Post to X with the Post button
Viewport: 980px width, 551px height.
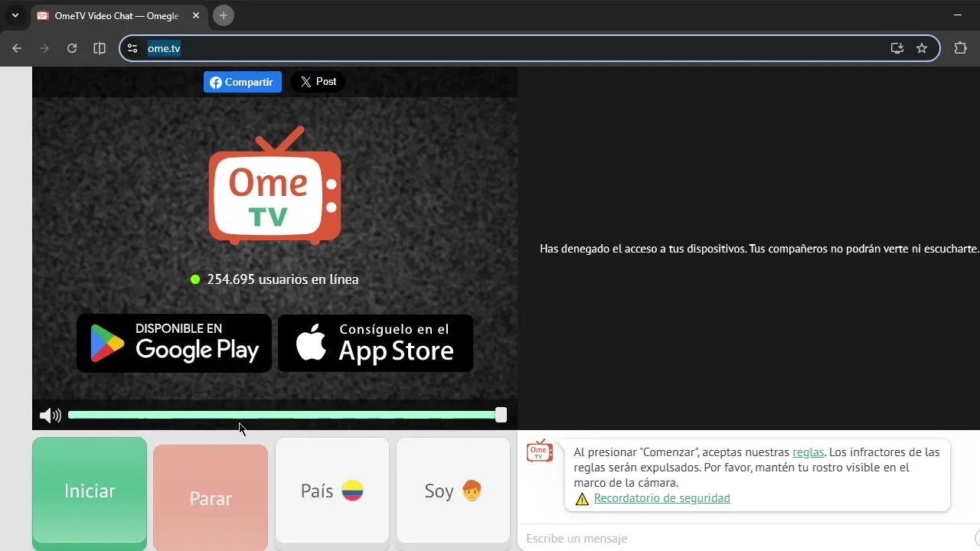(x=318, y=82)
